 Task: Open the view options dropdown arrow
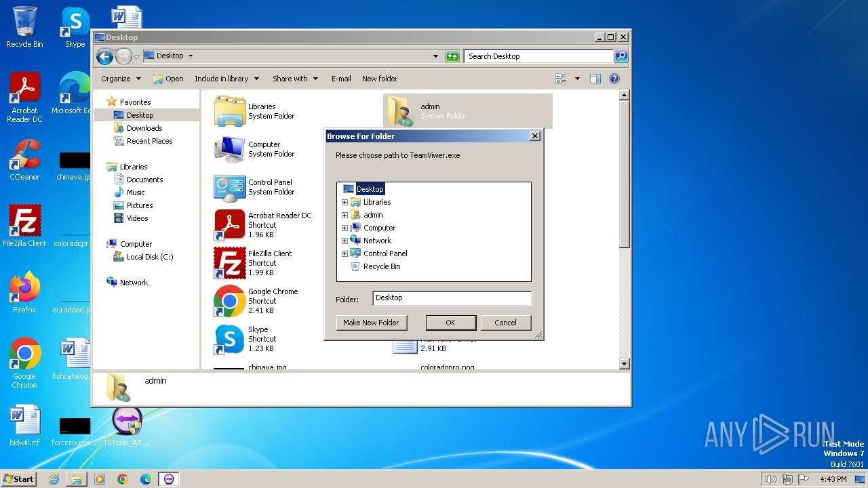coord(577,79)
